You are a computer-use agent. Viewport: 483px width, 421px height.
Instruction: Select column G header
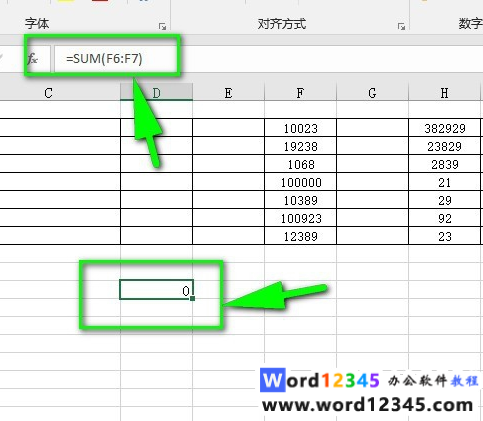[372, 93]
